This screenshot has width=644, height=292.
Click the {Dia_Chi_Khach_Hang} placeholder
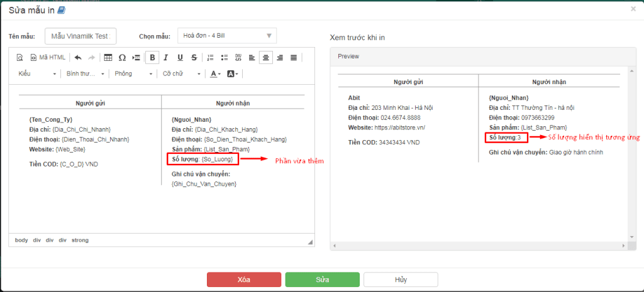pos(226,129)
